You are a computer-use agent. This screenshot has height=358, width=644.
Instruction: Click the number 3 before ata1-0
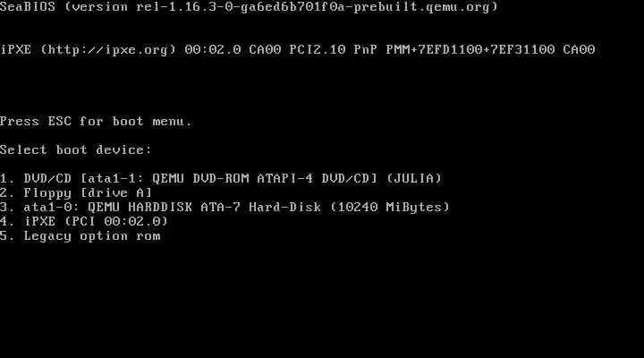(x=4, y=207)
